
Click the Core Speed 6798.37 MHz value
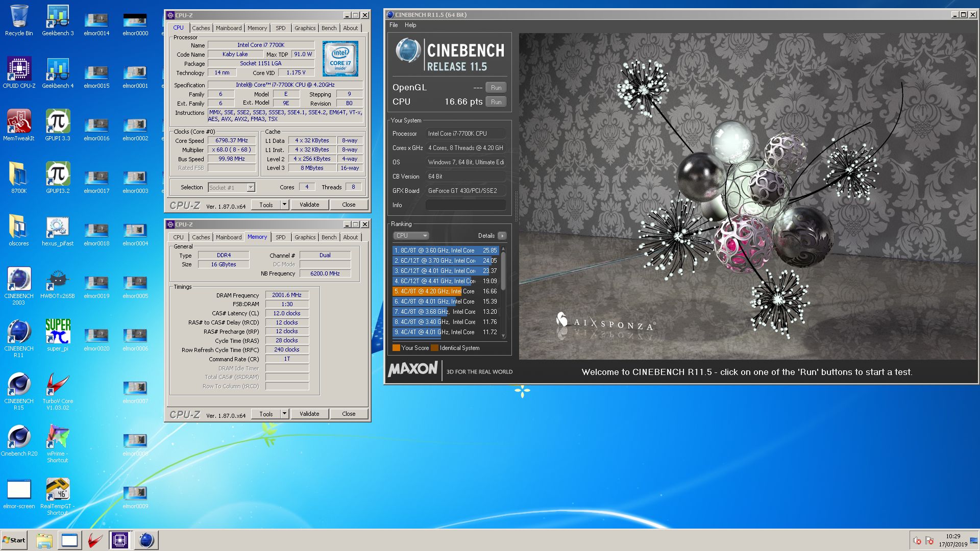point(232,140)
